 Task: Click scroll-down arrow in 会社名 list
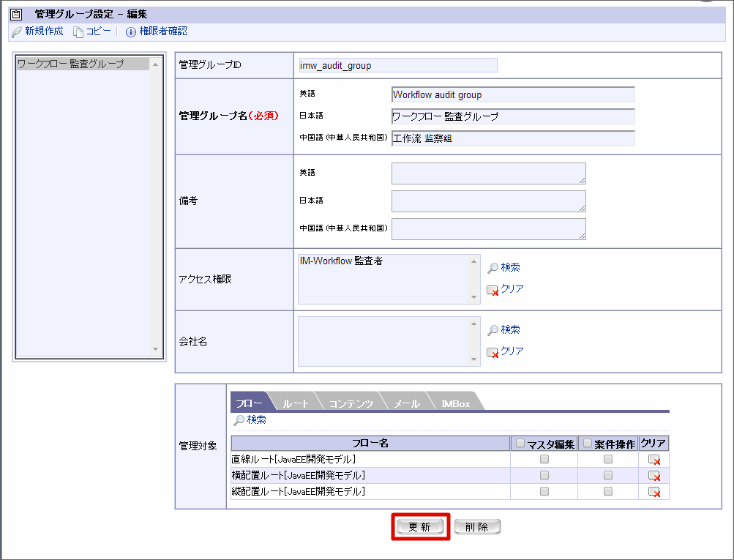coord(473,359)
